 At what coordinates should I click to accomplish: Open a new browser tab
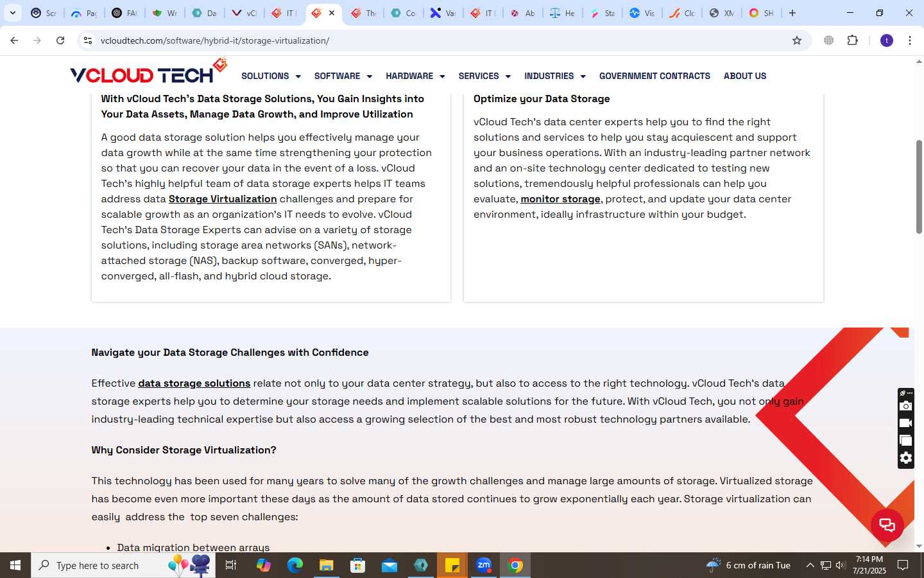[x=792, y=13]
